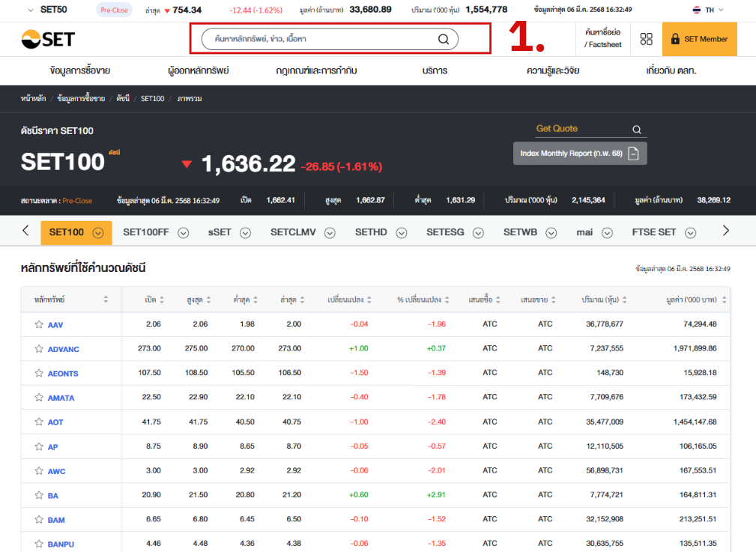
Task: Sort table by เสนอขาย column arrows
Action: [x=554, y=300]
